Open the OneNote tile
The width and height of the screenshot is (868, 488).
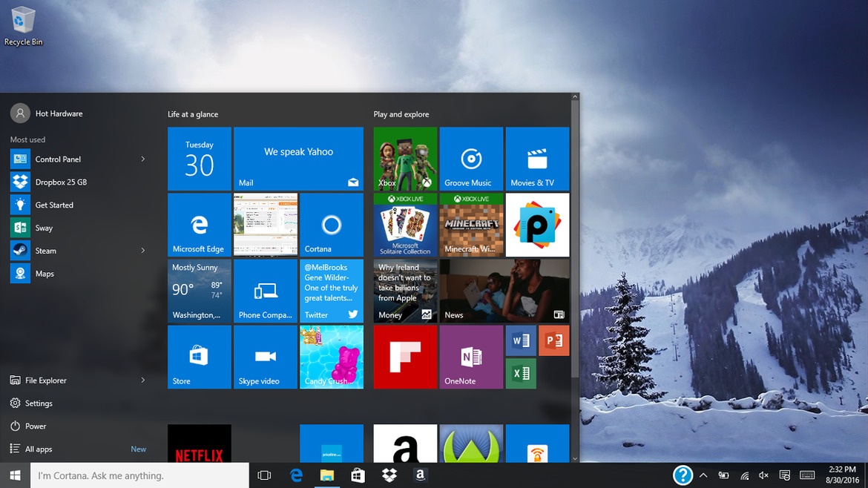pyautogui.click(x=471, y=357)
